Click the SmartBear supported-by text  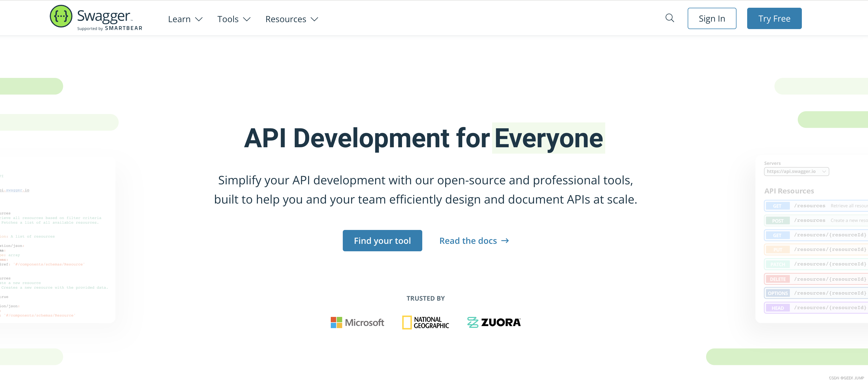click(110, 28)
